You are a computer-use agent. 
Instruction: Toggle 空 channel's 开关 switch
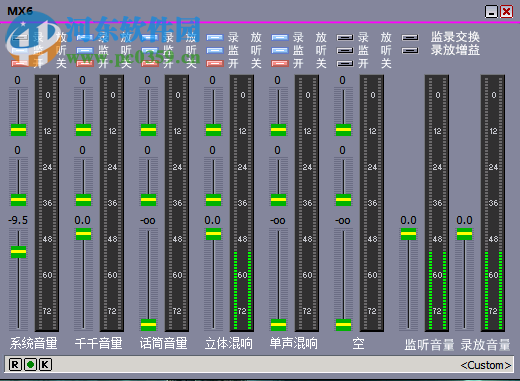point(345,63)
